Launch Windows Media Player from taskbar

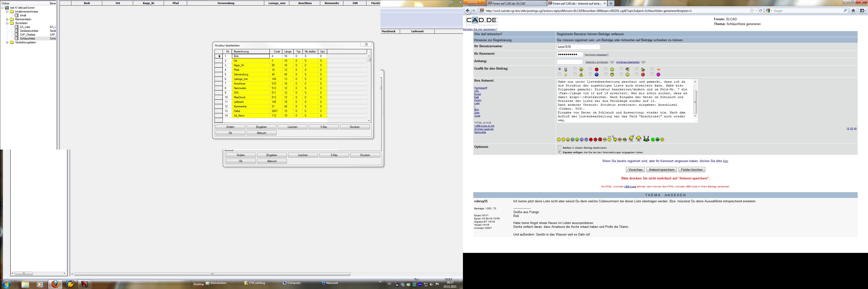pyautogui.click(x=40, y=284)
